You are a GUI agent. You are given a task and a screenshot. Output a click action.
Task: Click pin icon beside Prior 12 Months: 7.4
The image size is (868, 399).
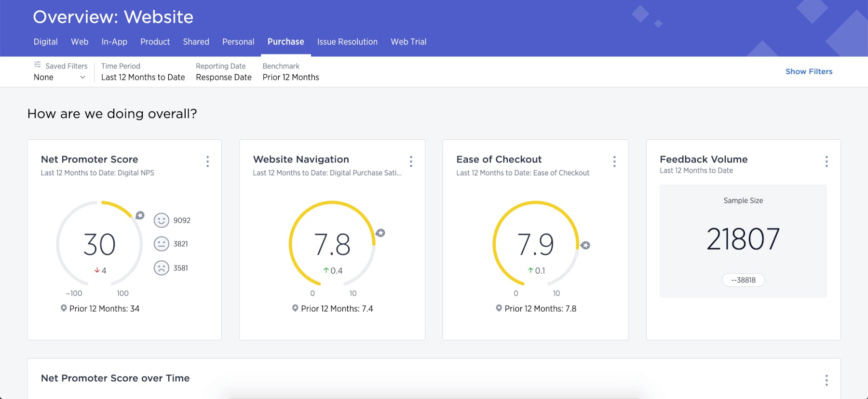point(295,308)
